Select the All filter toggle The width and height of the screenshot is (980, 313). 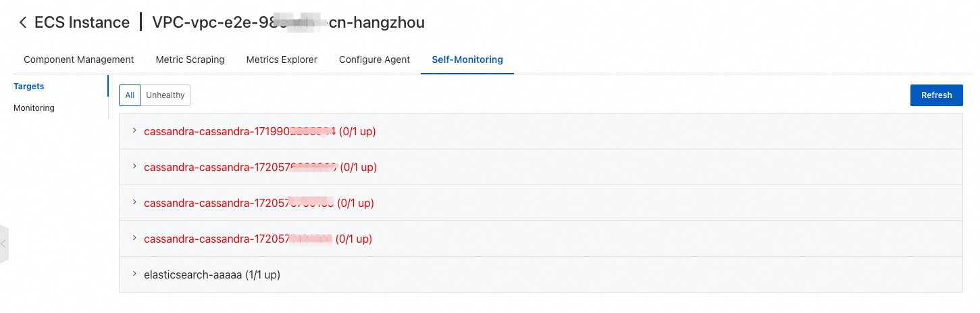130,95
